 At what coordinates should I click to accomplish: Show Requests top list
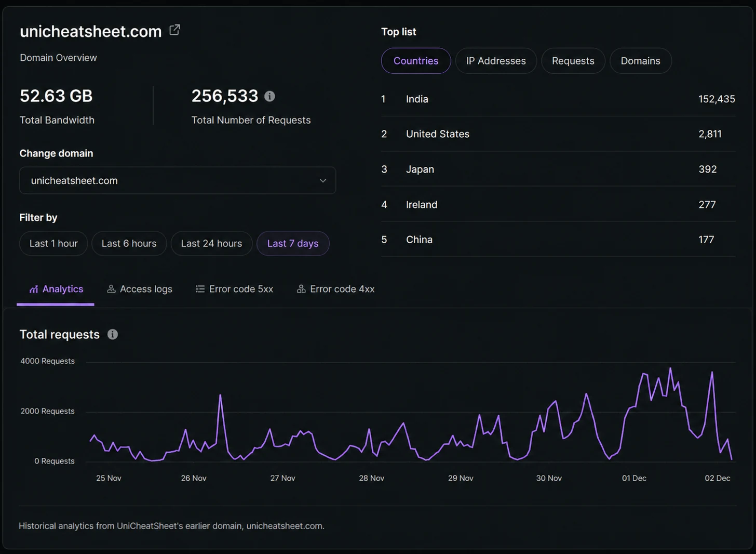[573, 61]
